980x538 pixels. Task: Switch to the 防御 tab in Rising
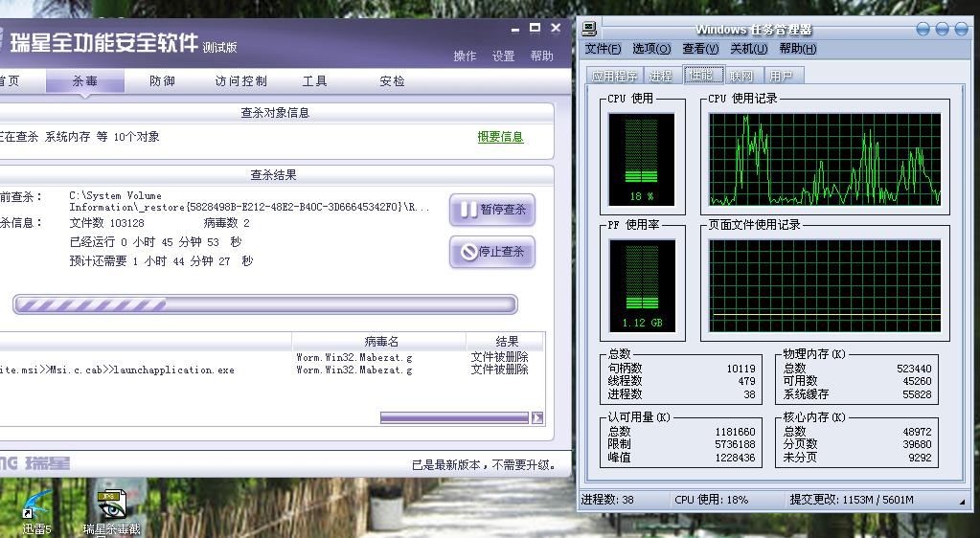(x=162, y=81)
